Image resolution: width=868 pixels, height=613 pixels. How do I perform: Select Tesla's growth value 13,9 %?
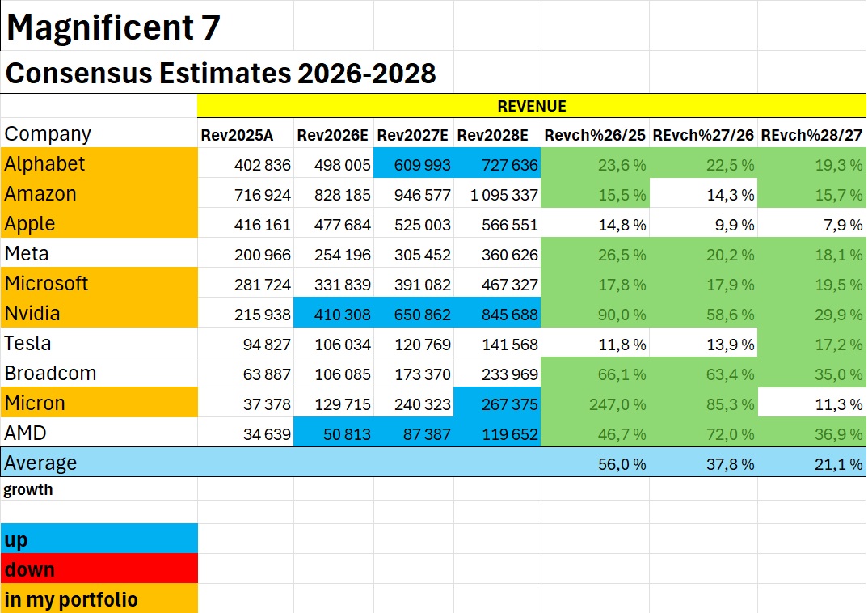pos(704,344)
